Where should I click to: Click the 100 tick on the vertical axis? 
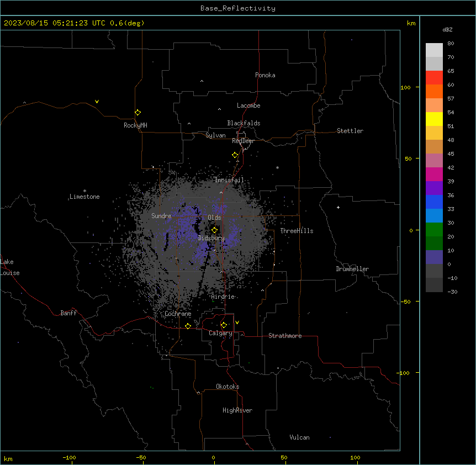tap(405, 87)
